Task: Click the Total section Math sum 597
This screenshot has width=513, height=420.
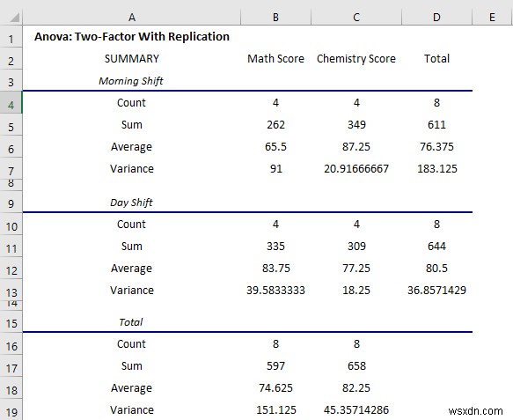Action: coord(275,366)
